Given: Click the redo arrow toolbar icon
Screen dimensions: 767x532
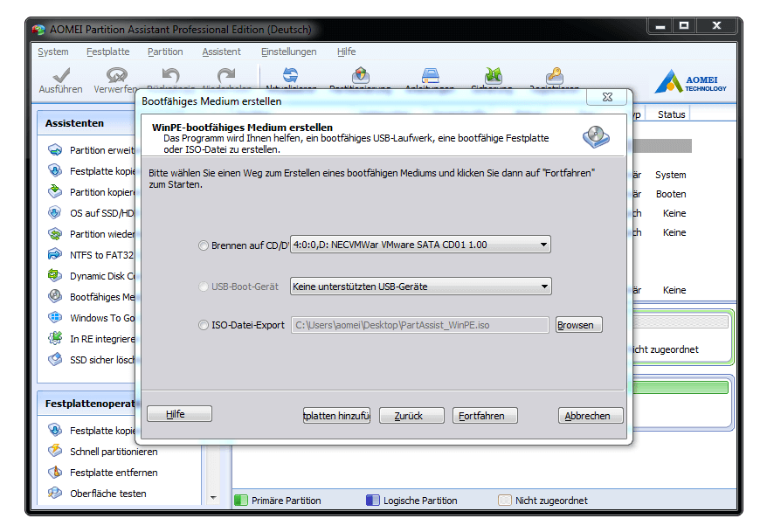Looking at the screenshot, I should 226,75.
